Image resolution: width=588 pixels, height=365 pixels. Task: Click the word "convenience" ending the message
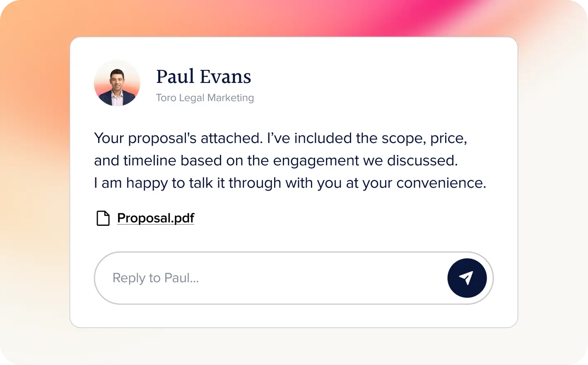(x=441, y=183)
